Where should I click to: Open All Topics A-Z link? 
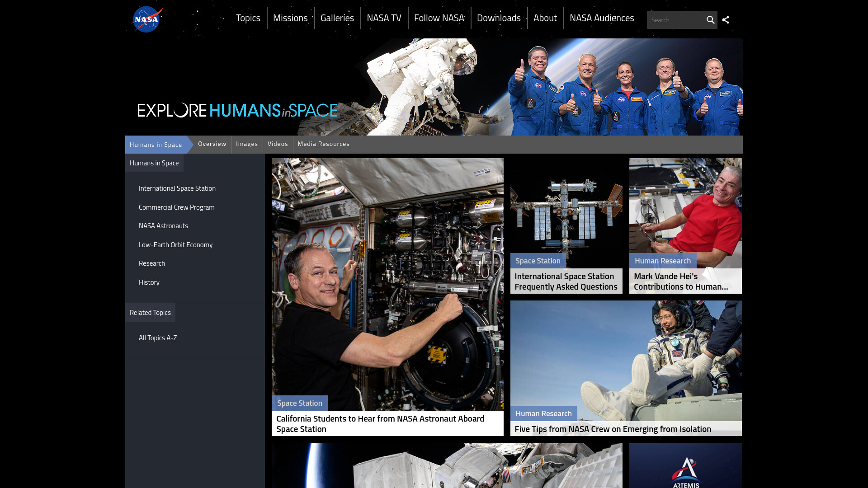158,338
